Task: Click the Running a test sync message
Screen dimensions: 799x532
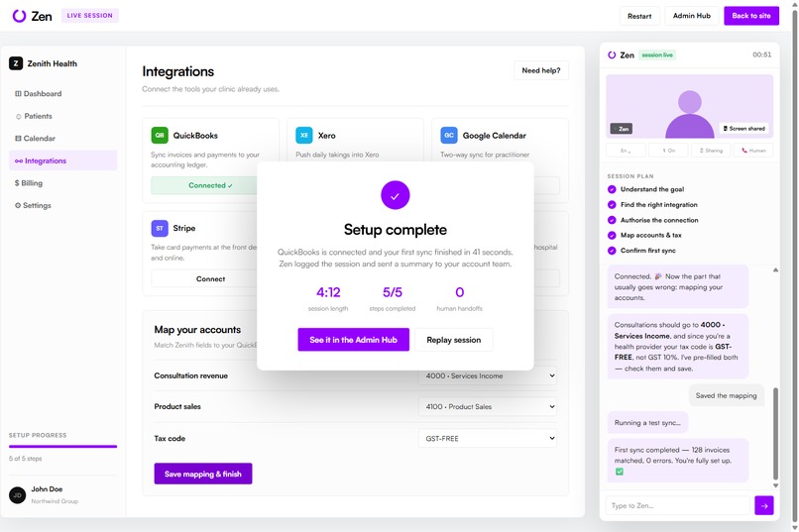Action: [647, 423]
